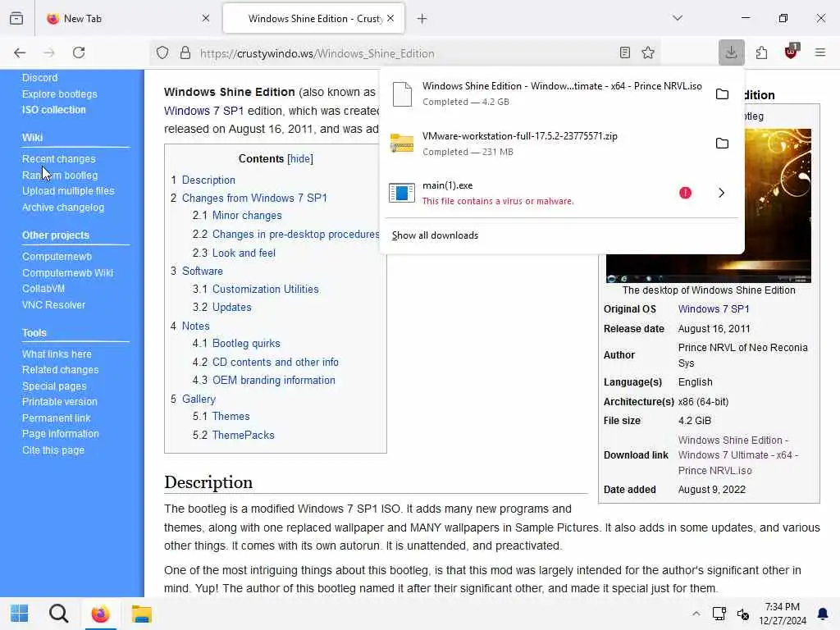View site security via the padlock icon
840x630 pixels.
[x=185, y=52]
